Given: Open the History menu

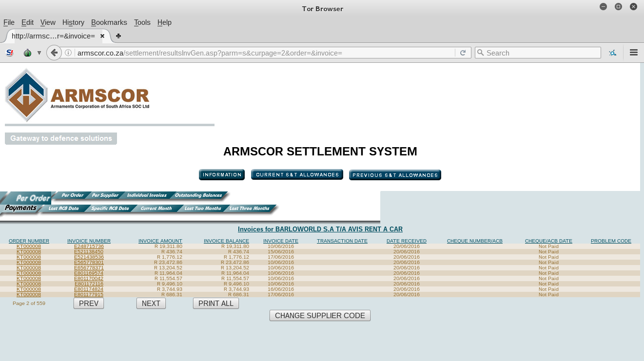Looking at the screenshot, I should pos(73,22).
